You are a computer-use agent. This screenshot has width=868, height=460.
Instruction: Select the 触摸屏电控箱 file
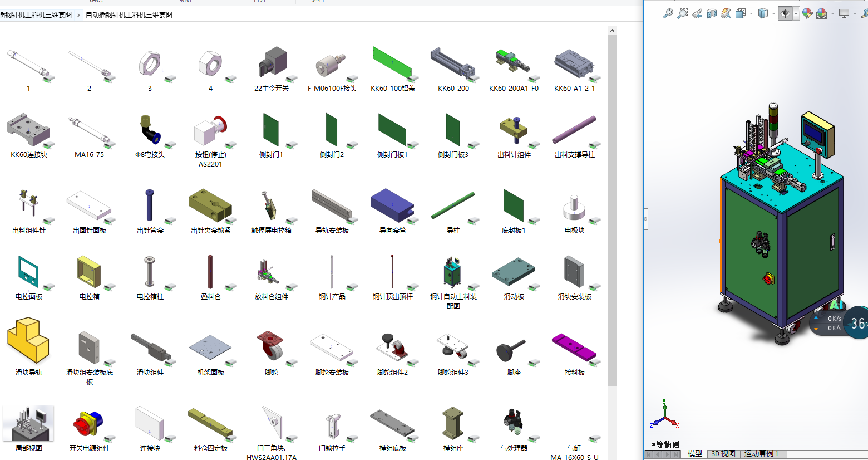[x=271, y=211]
